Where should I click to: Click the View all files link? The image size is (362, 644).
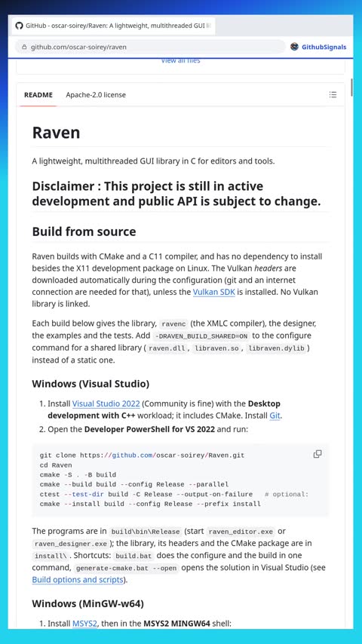[x=181, y=61]
